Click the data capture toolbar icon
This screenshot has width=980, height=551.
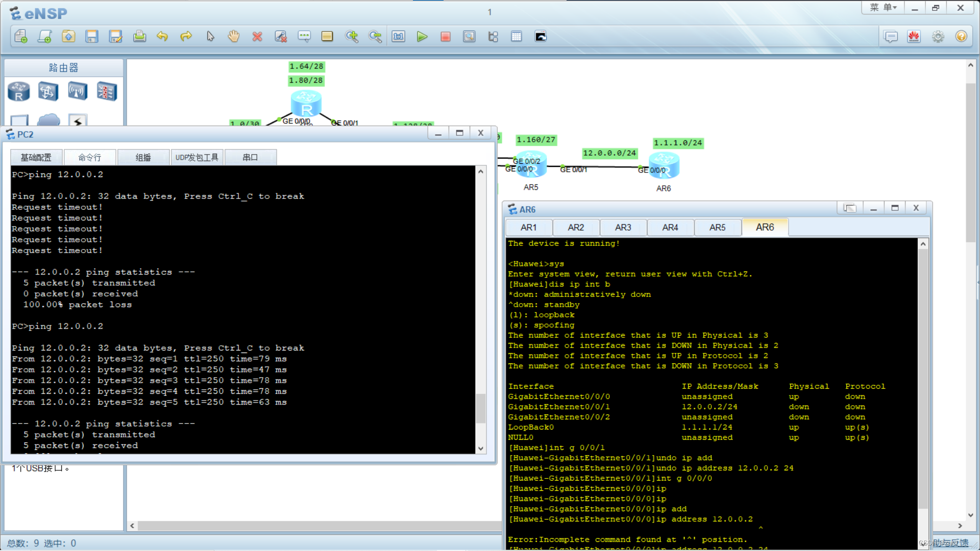point(469,36)
